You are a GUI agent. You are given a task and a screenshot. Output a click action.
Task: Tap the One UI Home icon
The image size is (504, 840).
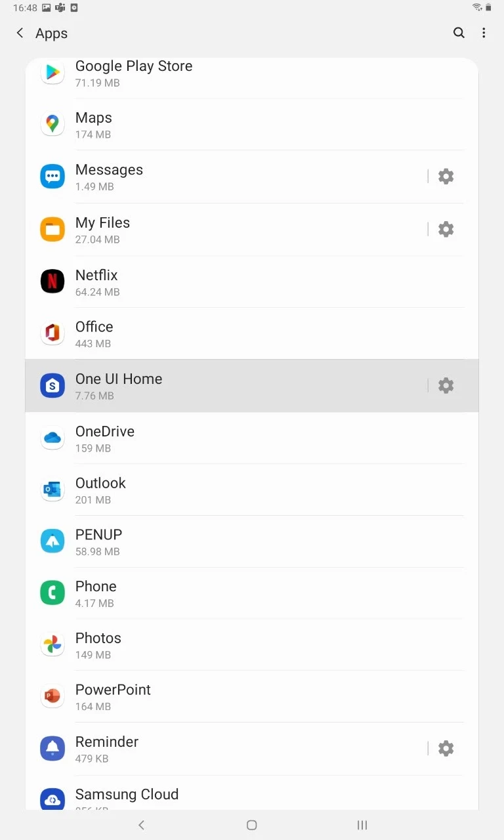52,386
